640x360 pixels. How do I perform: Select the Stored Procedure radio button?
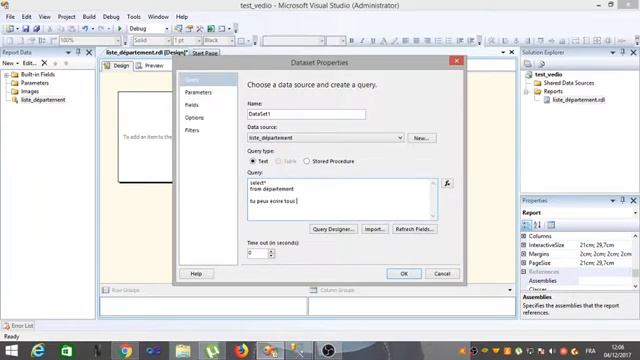pos(307,161)
